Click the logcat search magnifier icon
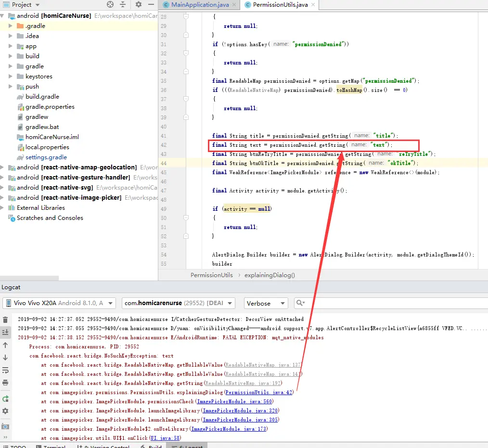 pos(300,303)
